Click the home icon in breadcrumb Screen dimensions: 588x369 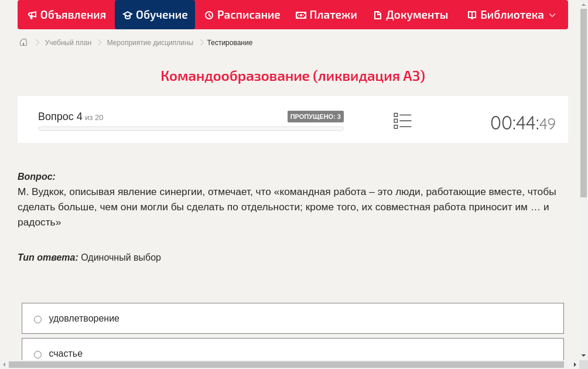coord(23,42)
